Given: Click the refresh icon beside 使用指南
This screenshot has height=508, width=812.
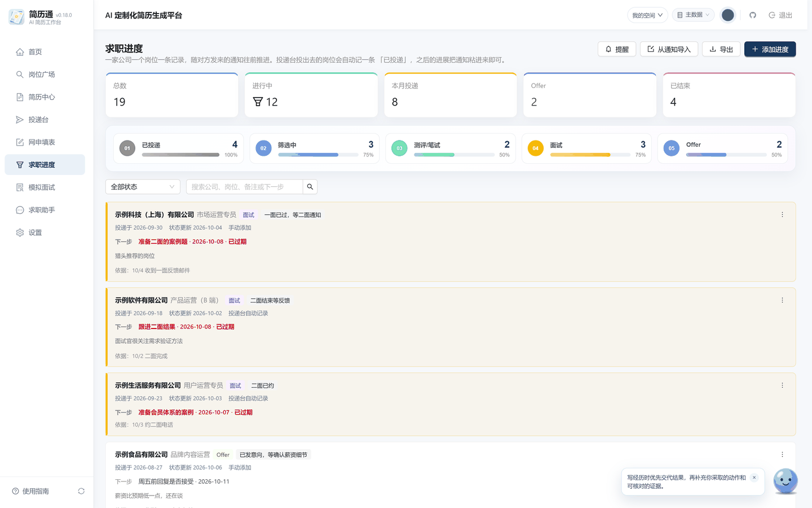Looking at the screenshot, I should click(81, 491).
